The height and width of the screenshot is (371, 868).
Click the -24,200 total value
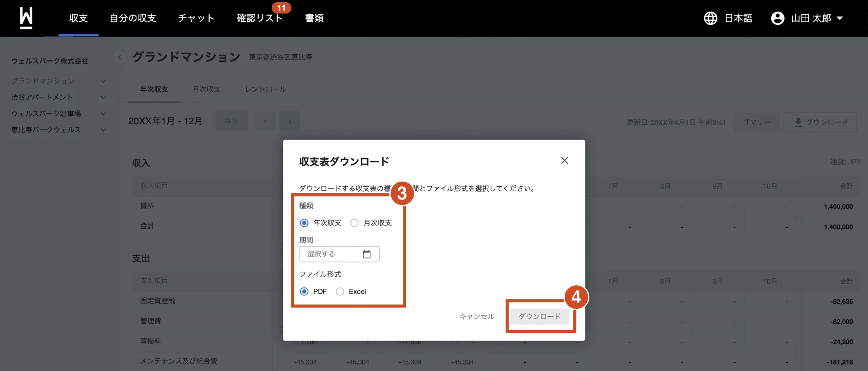842,342
